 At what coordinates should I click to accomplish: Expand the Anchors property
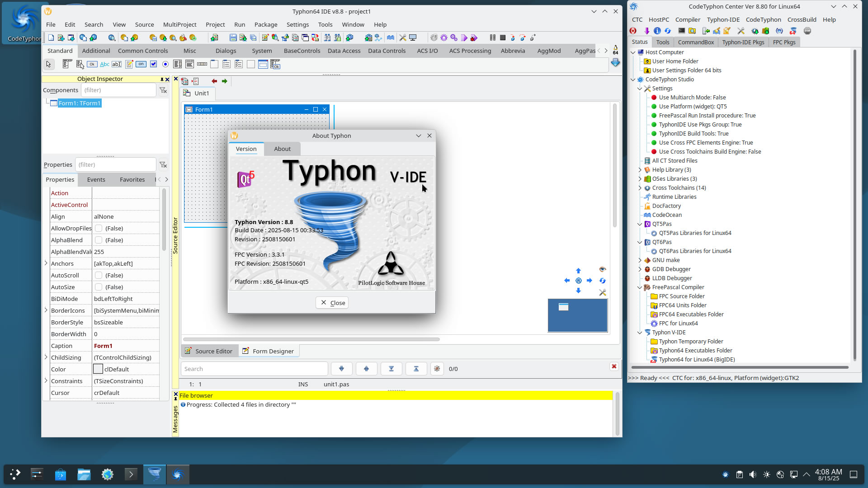pos(46,263)
